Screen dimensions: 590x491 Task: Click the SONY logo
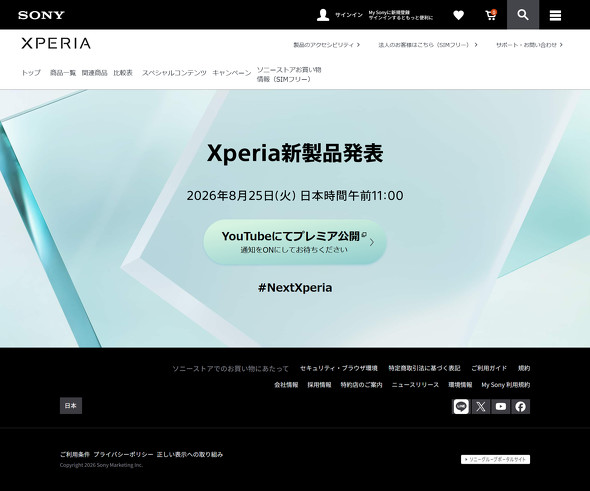tap(41, 15)
